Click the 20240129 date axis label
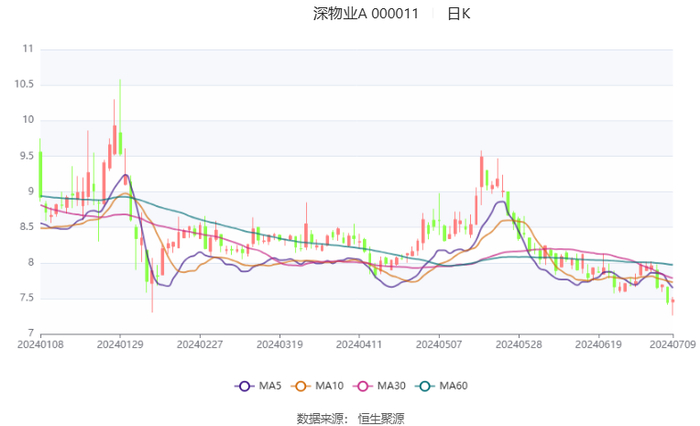The image size is (700, 426). (120, 345)
